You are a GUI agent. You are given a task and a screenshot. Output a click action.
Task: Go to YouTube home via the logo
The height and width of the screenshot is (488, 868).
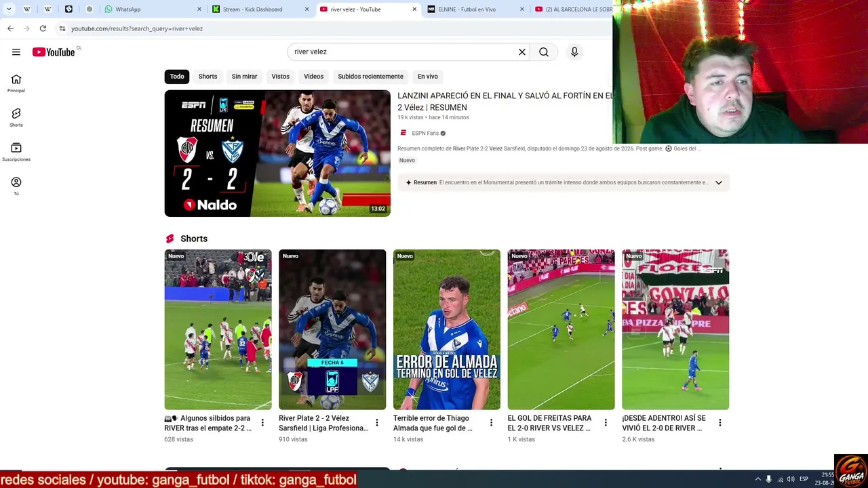pyautogui.click(x=54, y=52)
